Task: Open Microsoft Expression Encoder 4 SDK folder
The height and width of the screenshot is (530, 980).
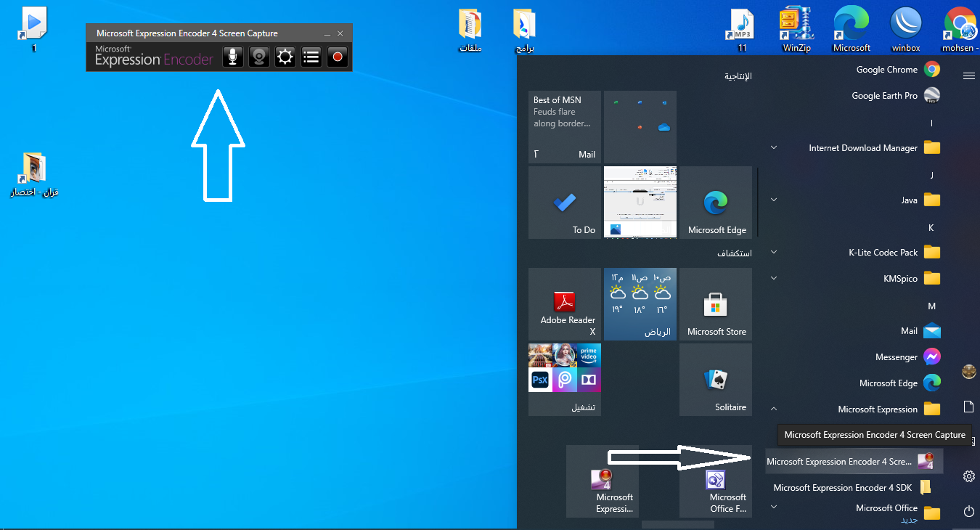Action: coord(855,488)
